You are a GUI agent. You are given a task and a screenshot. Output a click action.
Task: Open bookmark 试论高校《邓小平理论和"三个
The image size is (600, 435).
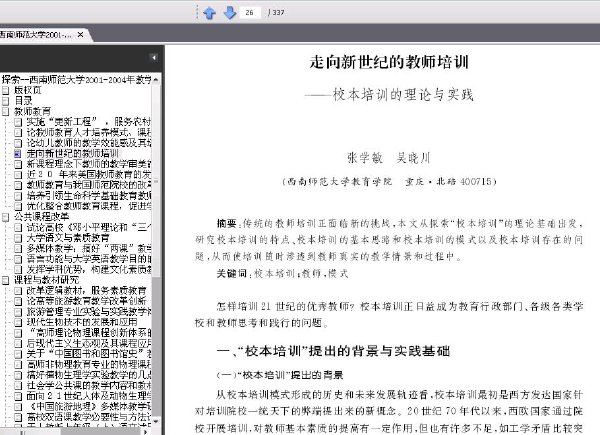pyautogui.click(x=89, y=227)
